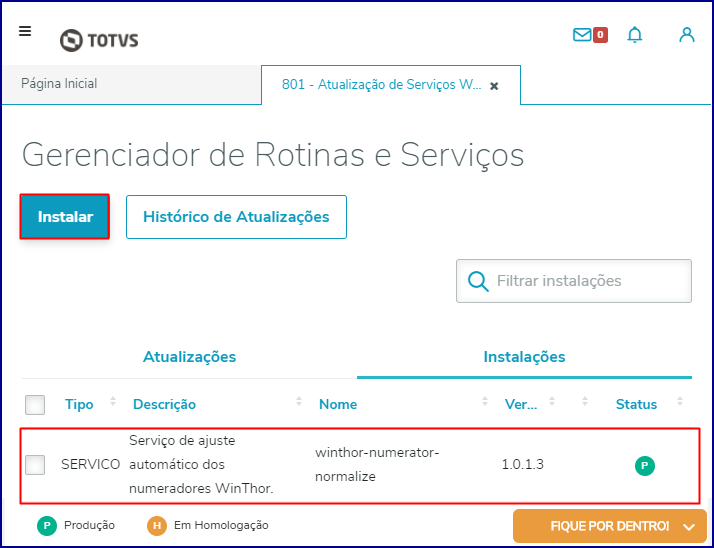This screenshot has width=714, height=548.
Task: Click the red message counter badge
Action: point(600,35)
